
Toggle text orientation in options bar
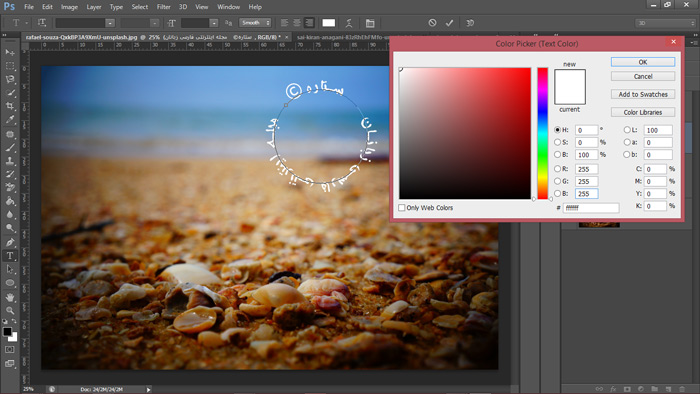pyautogui.click(x=42, y=23)
